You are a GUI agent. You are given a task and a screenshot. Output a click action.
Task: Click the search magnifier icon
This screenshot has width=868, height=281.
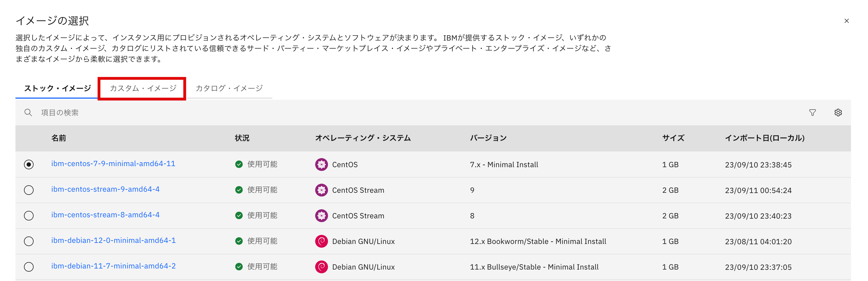click(x=28, y=112)
